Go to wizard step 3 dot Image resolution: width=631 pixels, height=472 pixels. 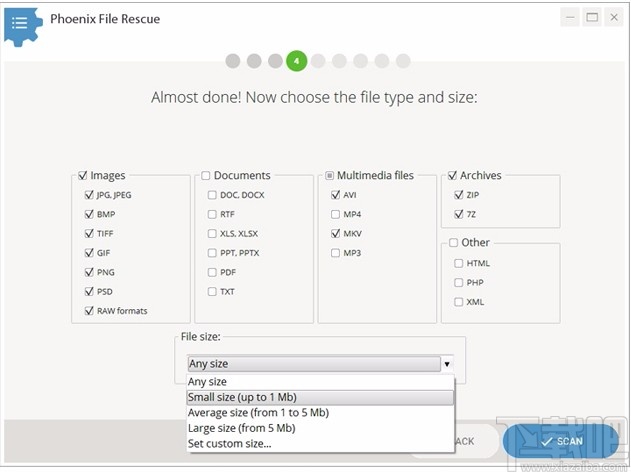click(x=275, y=61)
